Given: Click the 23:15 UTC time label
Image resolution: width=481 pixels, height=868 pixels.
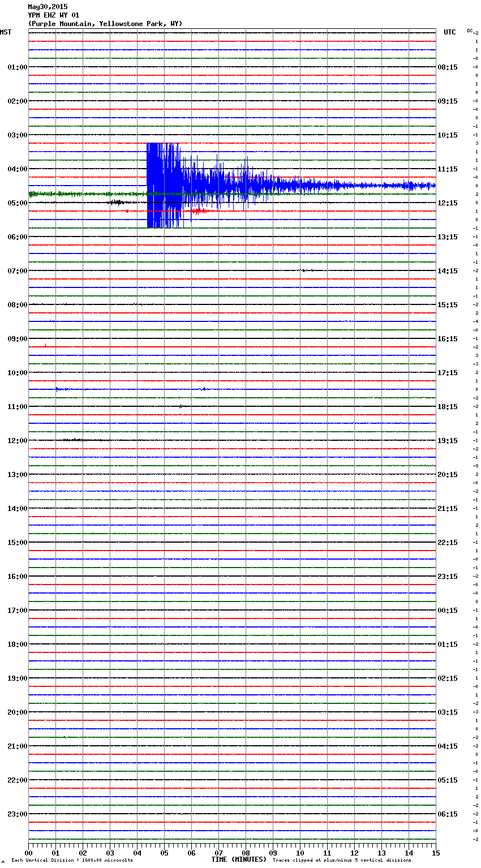Looking at the screenshot, I should click(x=448, y=577).
